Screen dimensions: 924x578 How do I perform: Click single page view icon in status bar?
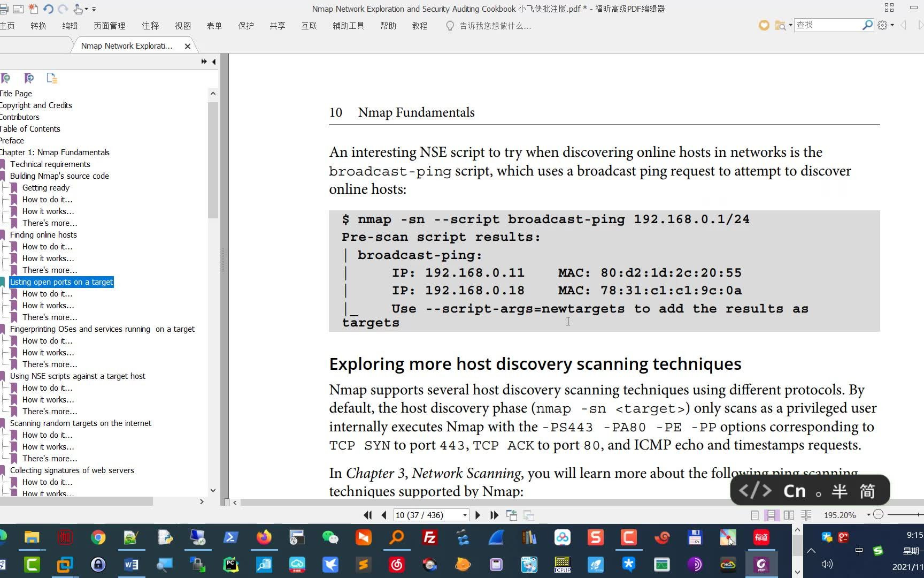[x=754, y=515]
